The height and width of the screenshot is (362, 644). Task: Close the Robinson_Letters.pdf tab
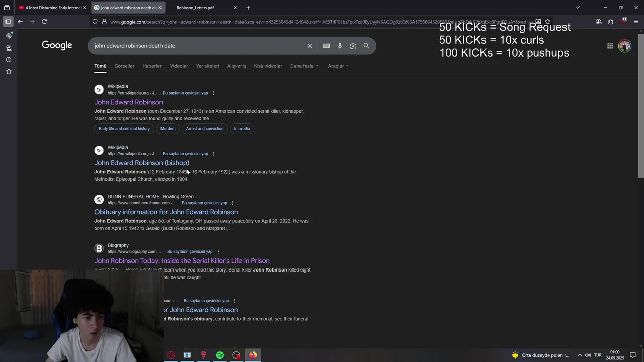click(235, 8)
